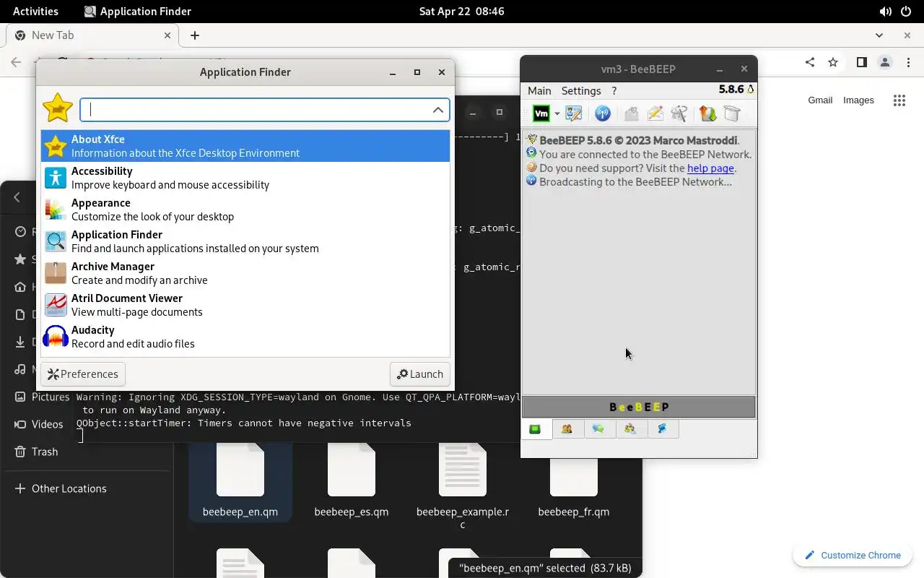Select the two-people tab in BeeBEEP
The image size is (924, 578).
(567, 429)
